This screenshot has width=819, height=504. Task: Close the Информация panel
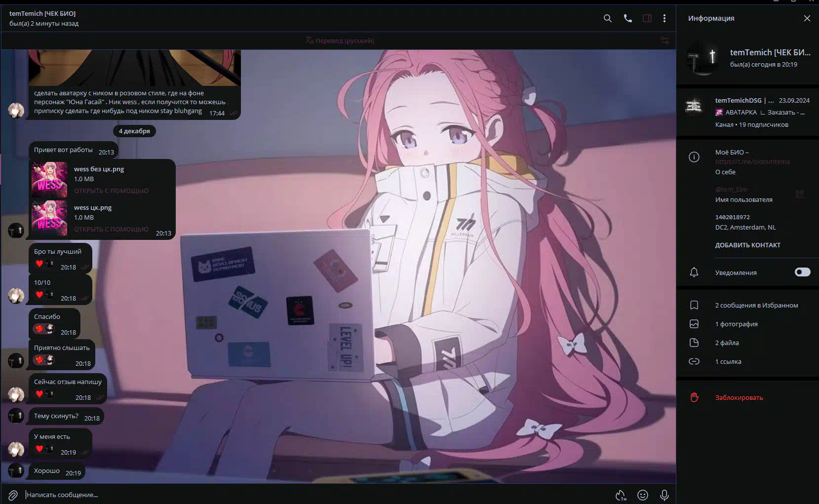pyautogui.click(x=807, y=18)
